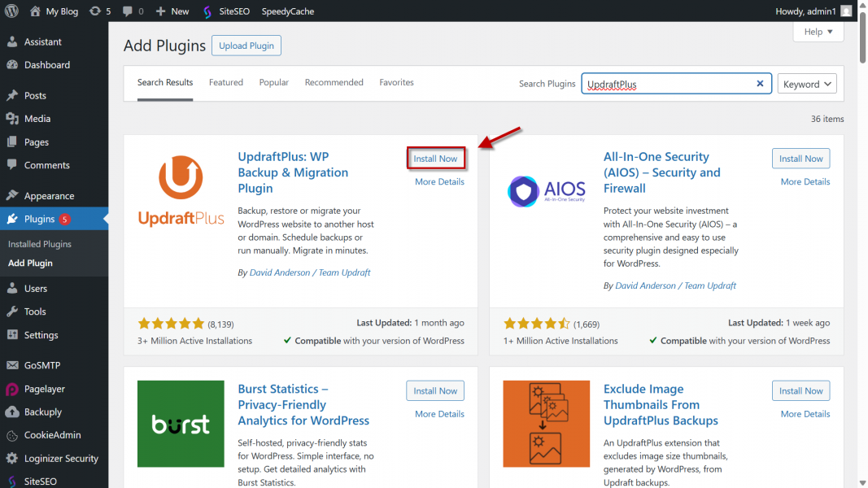Switch to the Popular tab
This screenshot has height=488, width=868.
click(274, 83)
